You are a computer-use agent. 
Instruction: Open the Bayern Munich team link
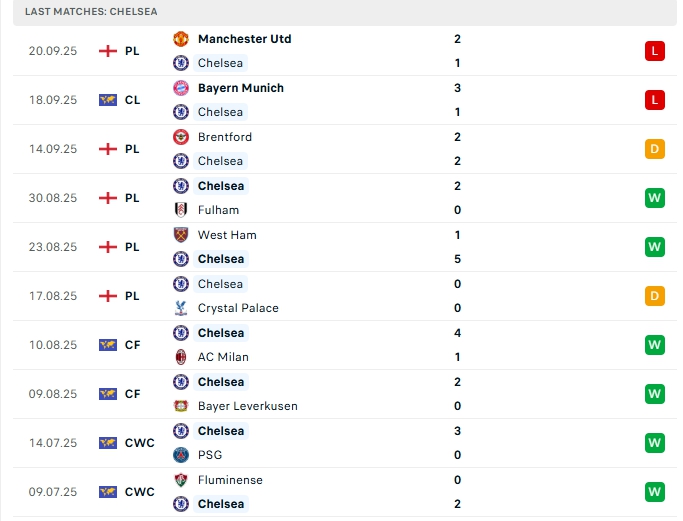[240, 88]
